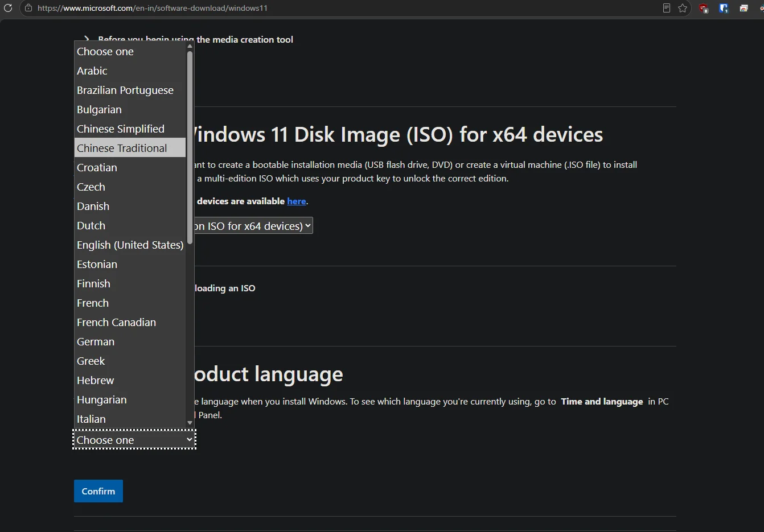Viewport: 764px width, 532px height.
Task: Pick Finnish language option
Action: [x=130, y=283]
